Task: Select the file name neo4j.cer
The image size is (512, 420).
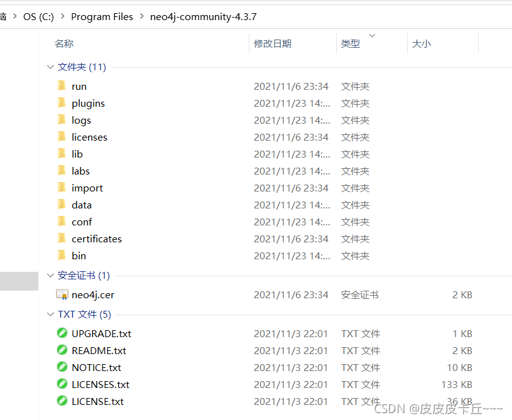Action: pyautogui.click(x=93, y=294)
